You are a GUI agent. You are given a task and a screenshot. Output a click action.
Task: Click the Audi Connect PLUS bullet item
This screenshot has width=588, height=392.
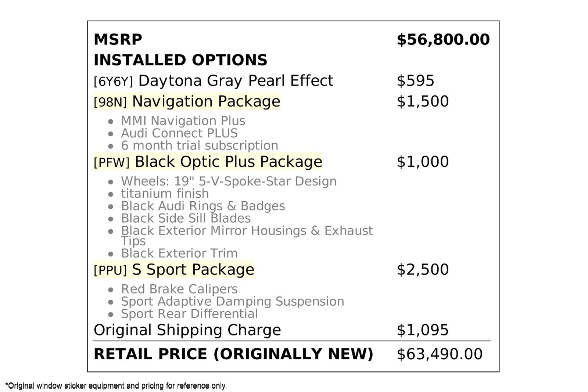[x=179, y=133]
